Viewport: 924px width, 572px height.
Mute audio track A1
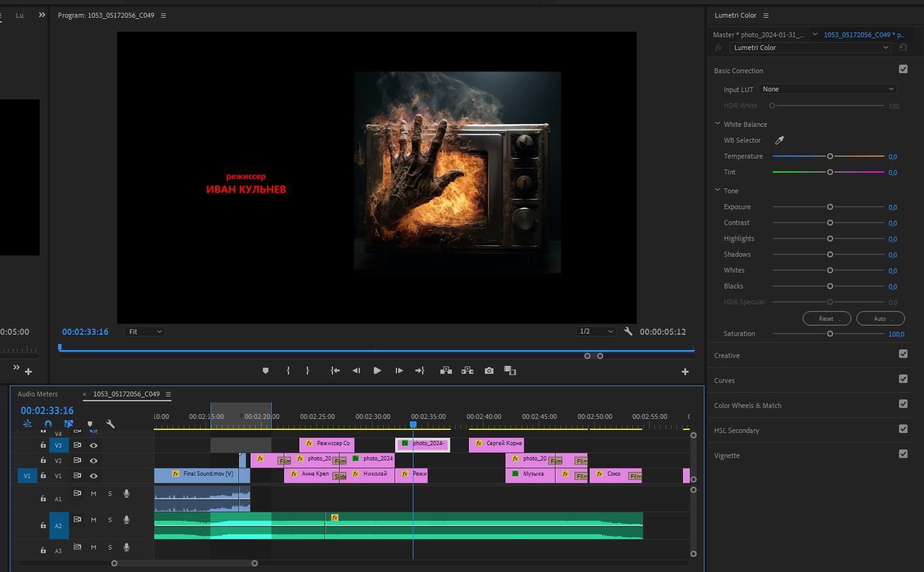coord(93,493)
